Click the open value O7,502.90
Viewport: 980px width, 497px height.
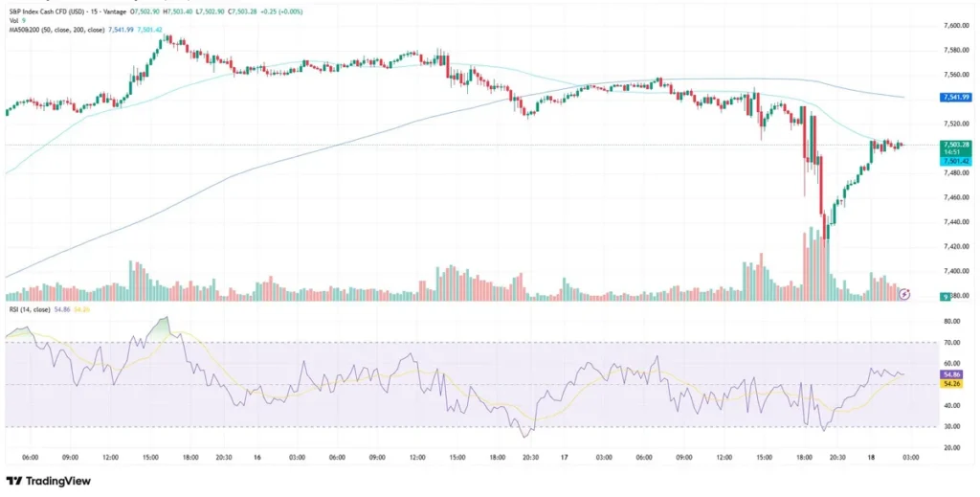145,11
